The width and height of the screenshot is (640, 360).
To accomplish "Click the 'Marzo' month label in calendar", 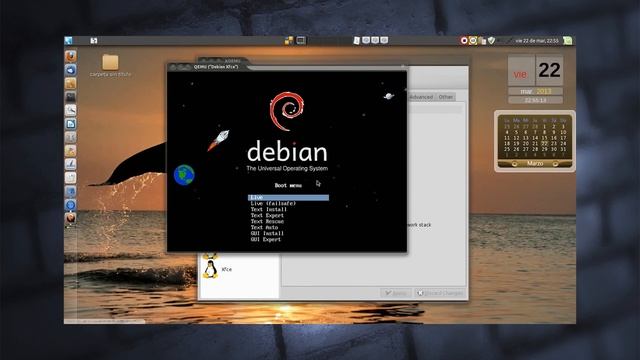I will tap(535, 163).
